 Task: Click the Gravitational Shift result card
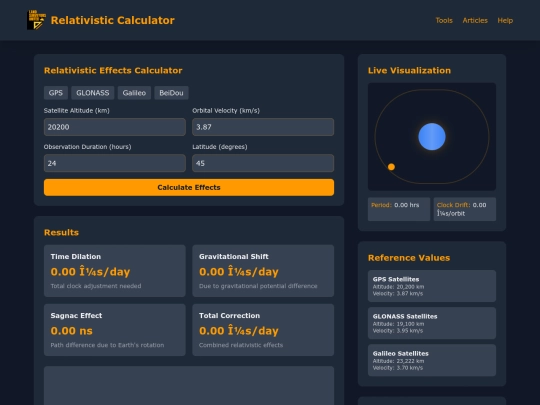(263, 271)
